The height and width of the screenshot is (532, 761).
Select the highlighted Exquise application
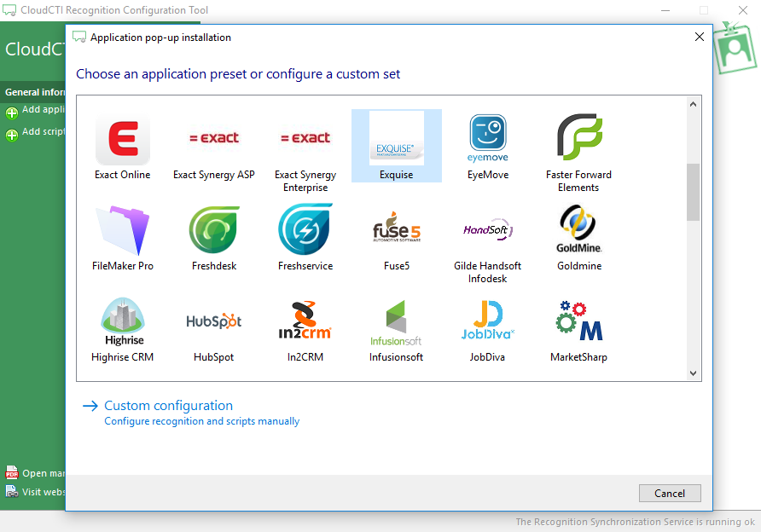pyautogui.click(x=397, y=146)
